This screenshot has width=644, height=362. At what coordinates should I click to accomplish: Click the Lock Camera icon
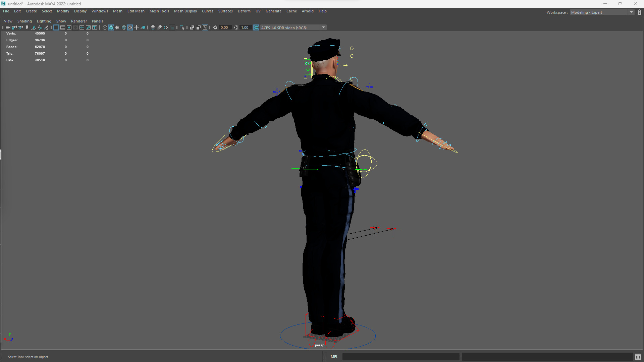point(14,27)
